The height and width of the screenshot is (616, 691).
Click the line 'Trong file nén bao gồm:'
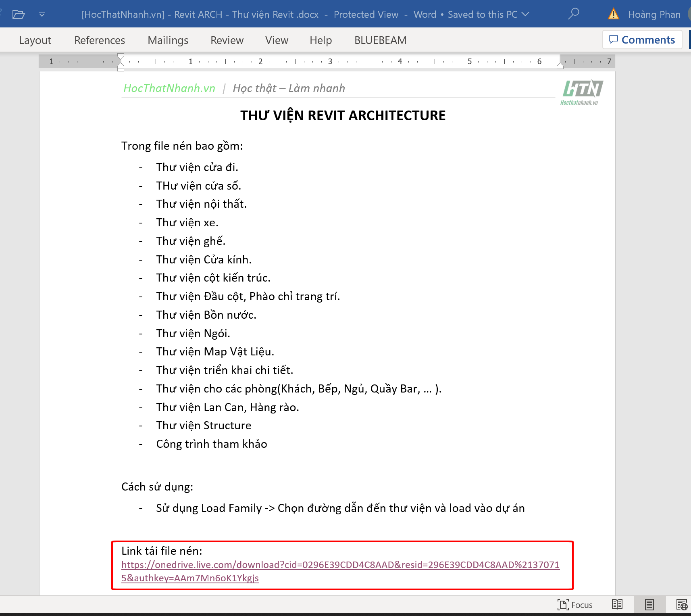tap(182, 146)
